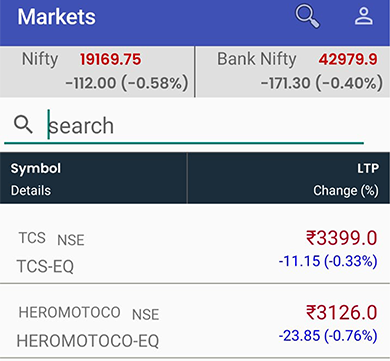This screenshot has width=390, height=361.
Task: Click the TCS price ₹3399.0
Action: [342, 238]
